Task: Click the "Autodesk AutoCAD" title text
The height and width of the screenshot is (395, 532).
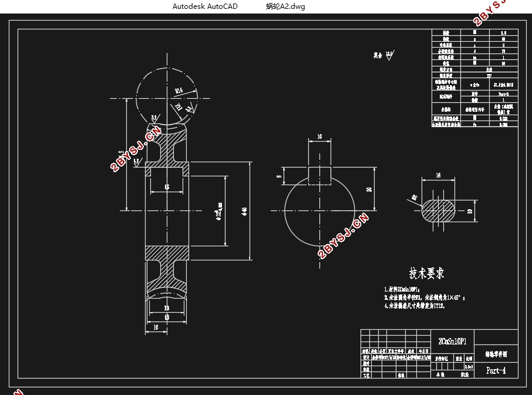Action: pyautogui.click(x=205, y=6)
